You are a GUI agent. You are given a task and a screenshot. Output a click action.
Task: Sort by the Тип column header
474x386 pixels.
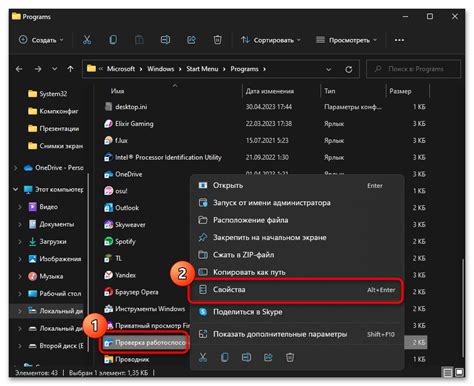[330, 91]
